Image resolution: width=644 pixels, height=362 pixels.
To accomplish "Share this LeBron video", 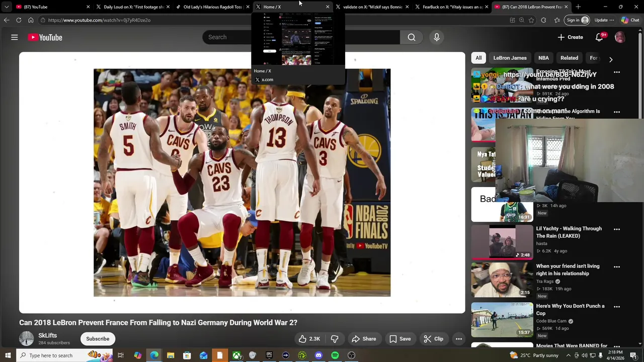I will 364,339.
